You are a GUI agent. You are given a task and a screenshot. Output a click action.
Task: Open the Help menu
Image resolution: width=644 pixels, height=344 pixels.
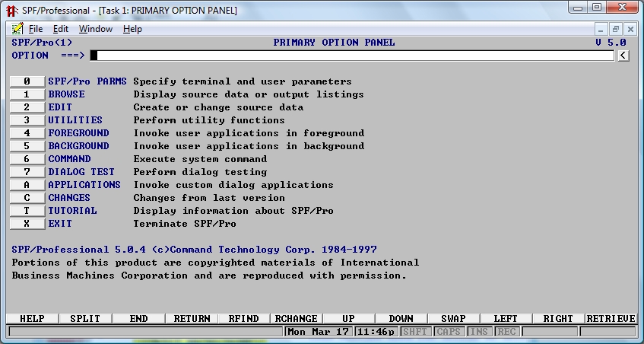(x=132, y=29)
